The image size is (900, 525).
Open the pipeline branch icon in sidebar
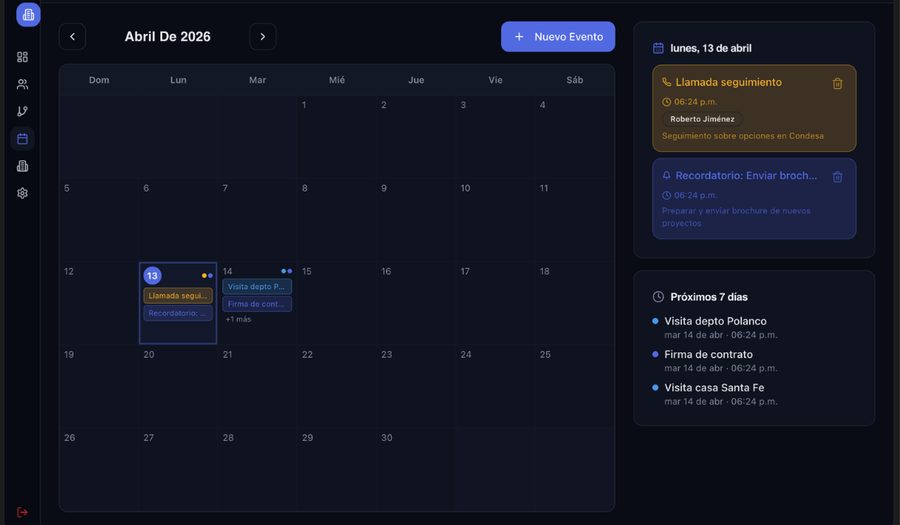(22, 111)
